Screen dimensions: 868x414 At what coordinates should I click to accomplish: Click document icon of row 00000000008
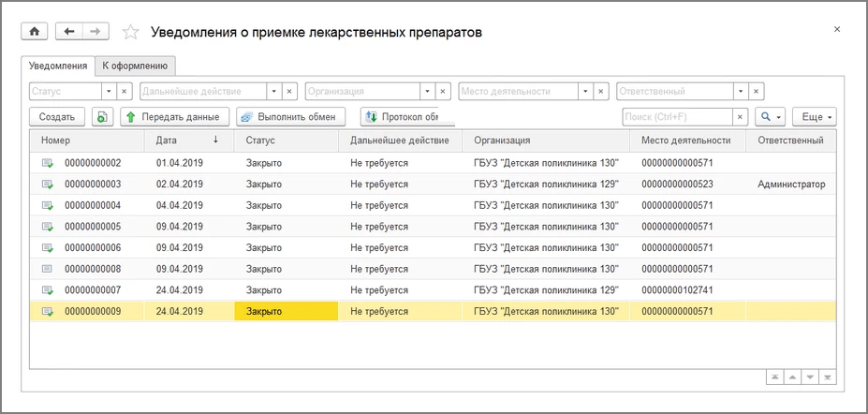pos(48,269)
